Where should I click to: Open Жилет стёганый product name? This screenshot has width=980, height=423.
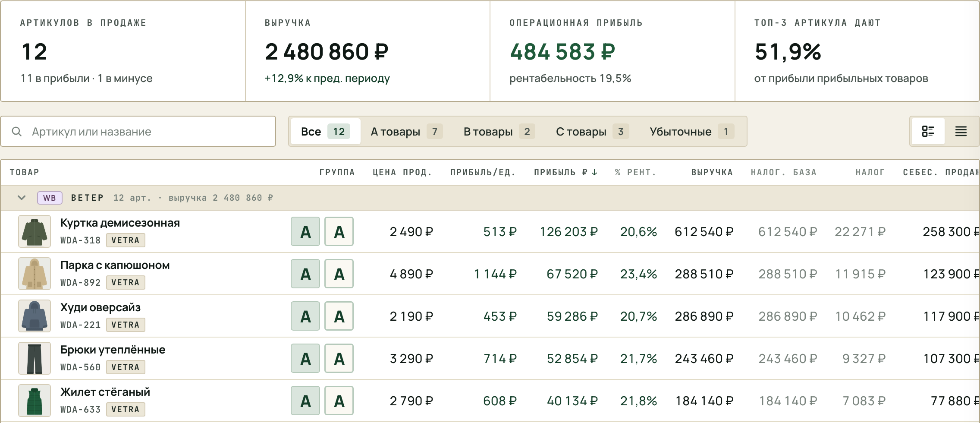105,392
